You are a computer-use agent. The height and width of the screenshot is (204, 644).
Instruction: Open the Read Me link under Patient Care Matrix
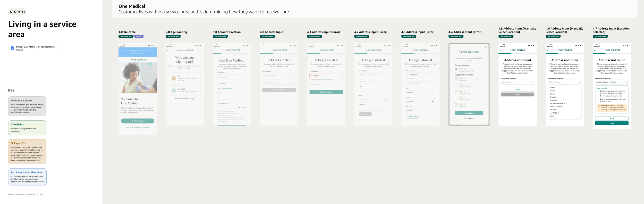pos(20,50)
